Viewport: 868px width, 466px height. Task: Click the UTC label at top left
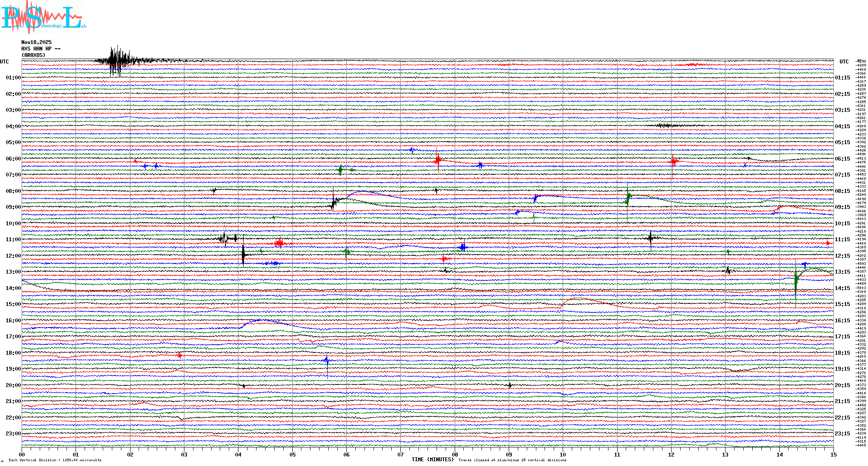(4, 62)
